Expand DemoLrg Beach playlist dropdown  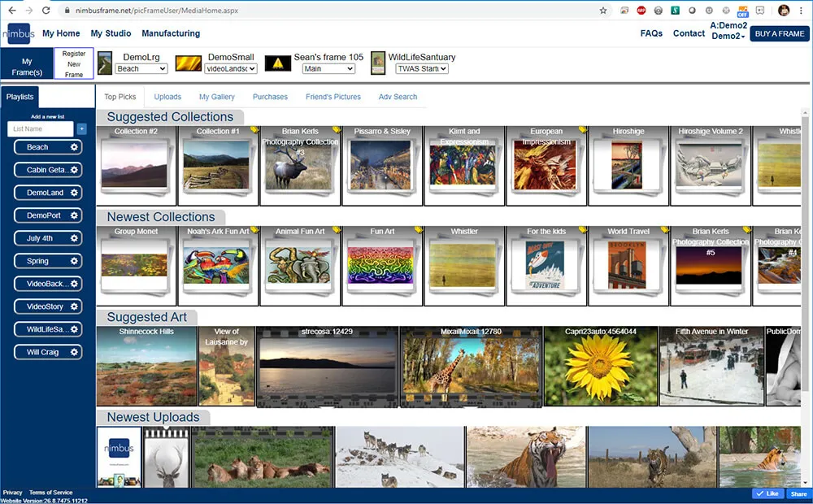[x=141, y=68]
